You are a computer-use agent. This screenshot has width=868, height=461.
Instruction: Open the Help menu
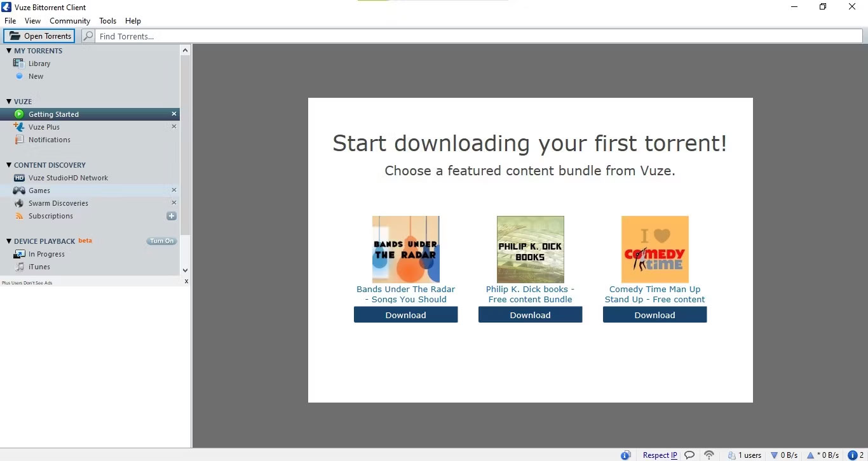point(133,21)
